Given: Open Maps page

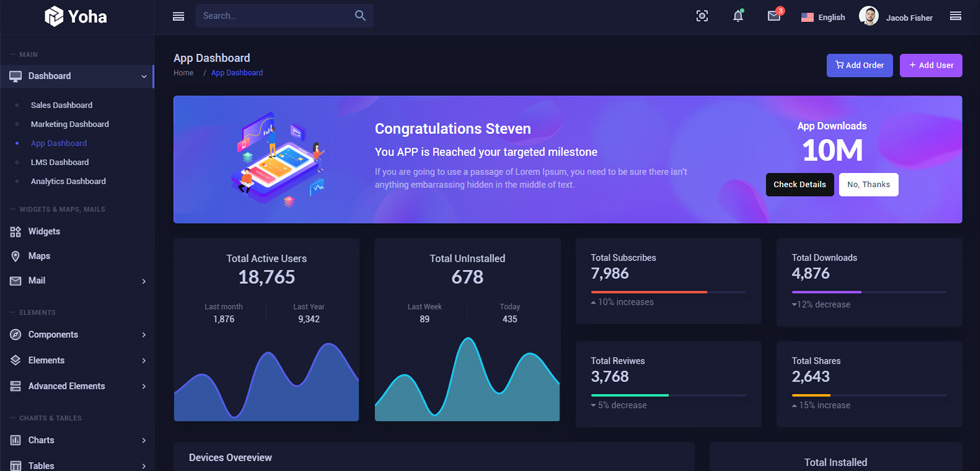Looking at the screenshot, I should click(x=39, y=256).
